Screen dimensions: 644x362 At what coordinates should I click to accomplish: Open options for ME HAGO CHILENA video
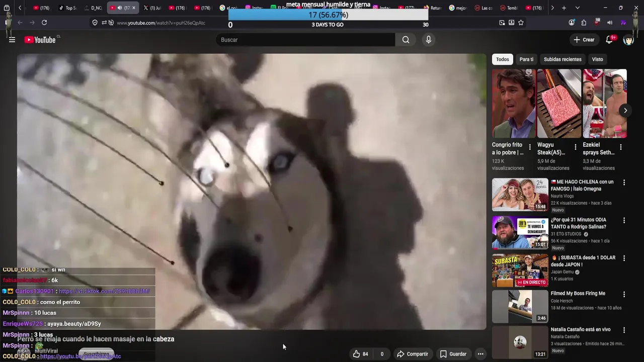624,183
